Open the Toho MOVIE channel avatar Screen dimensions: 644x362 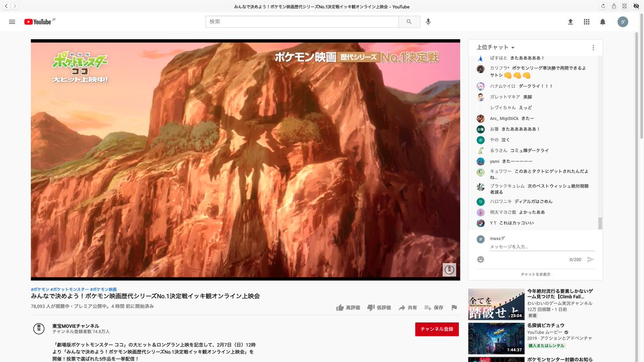tap(39, 329)
